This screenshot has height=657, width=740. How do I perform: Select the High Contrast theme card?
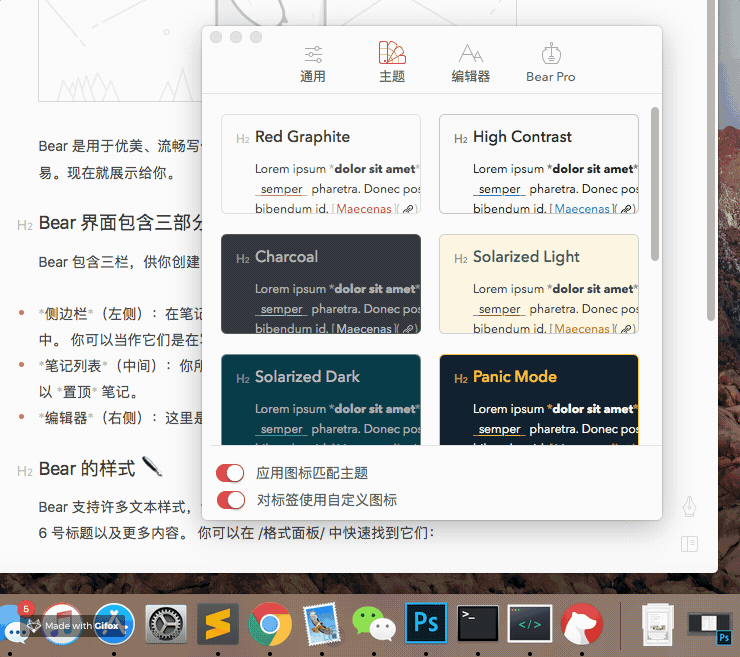539,164
